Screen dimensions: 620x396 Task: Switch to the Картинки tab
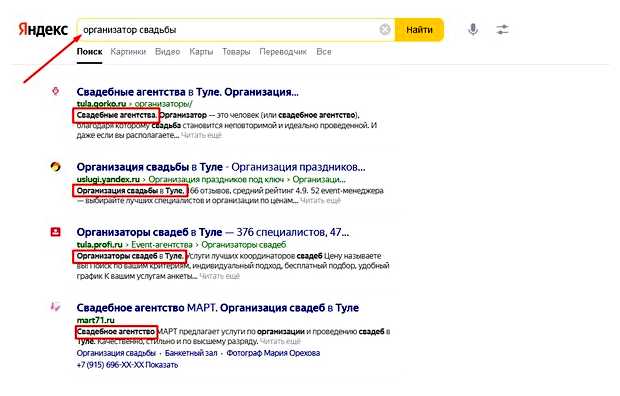point(128,52)
